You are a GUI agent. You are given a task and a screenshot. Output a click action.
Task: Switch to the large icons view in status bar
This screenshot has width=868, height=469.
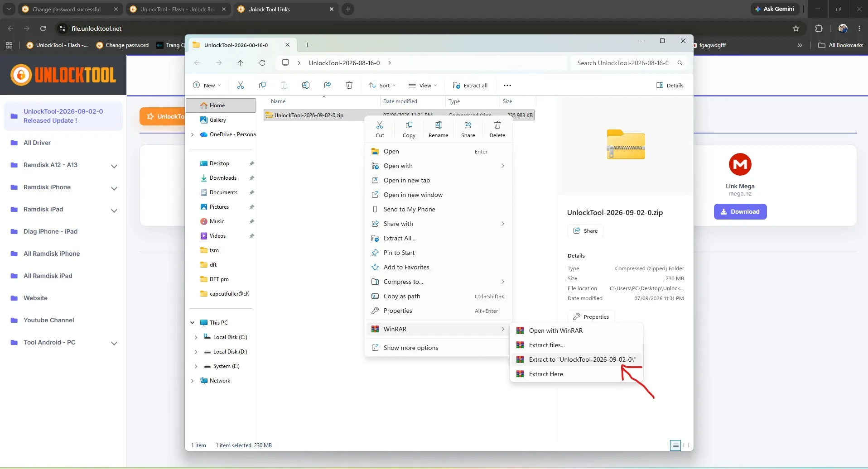pos(686,445)
